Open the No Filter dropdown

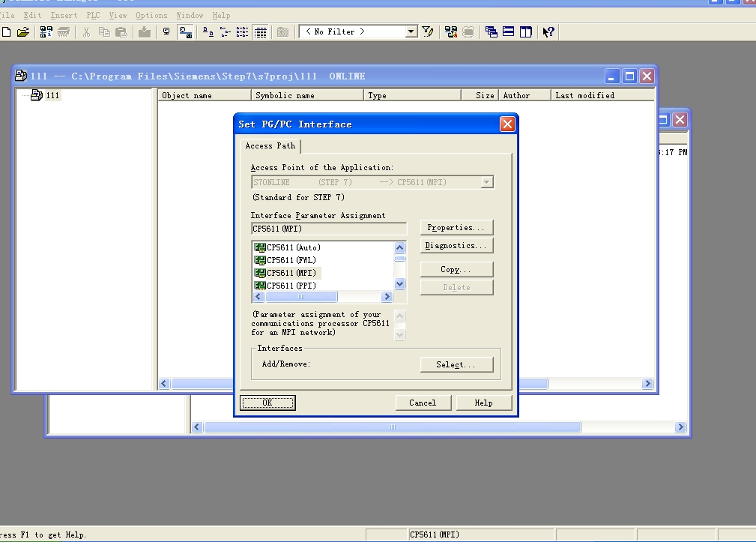411,31
